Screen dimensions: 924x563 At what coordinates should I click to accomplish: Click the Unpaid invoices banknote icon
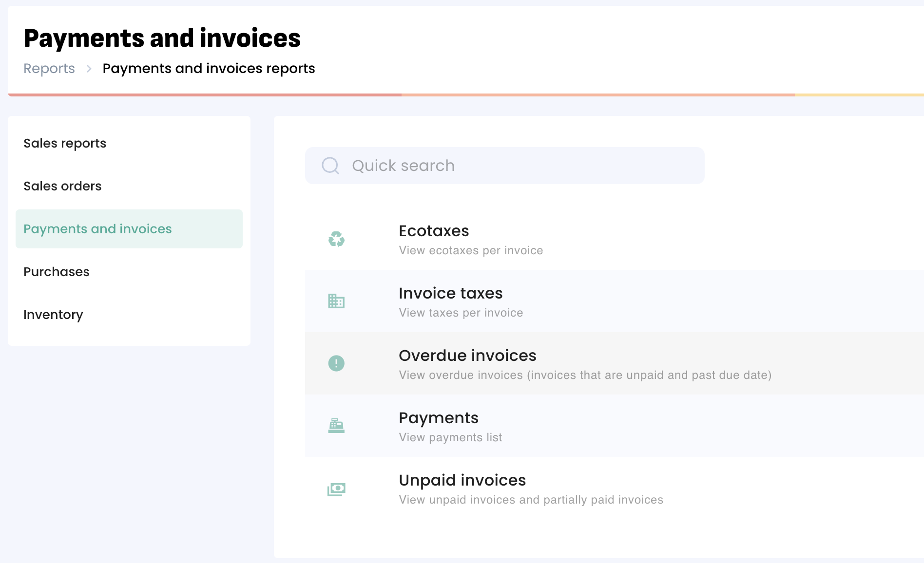pyautogui.click(x=336, y=488)
